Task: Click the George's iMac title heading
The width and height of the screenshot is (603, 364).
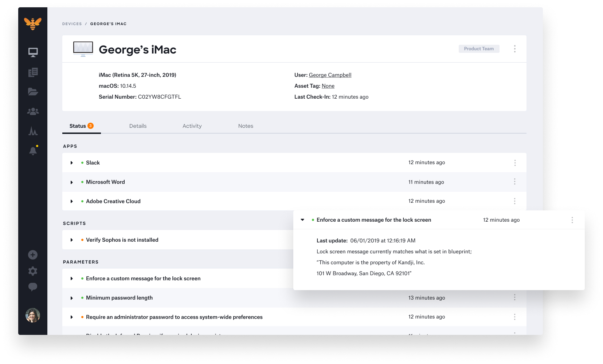Action: [137, 50]
